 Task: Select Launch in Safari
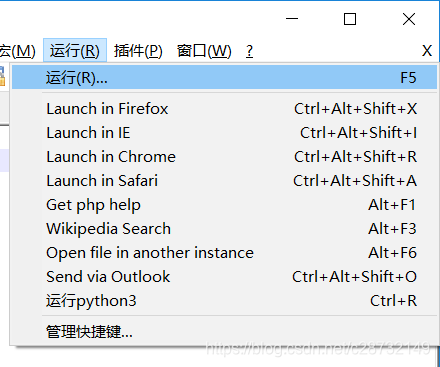coord(224,181)
